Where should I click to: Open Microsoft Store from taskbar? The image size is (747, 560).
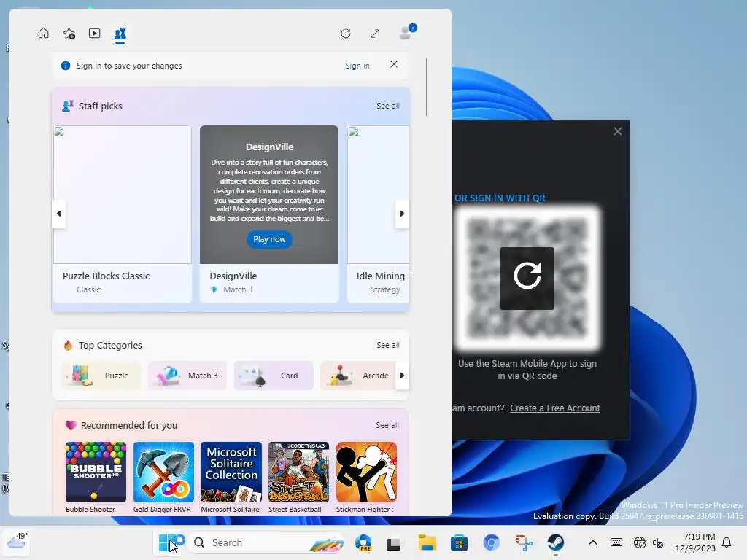(x=459, y=542)
